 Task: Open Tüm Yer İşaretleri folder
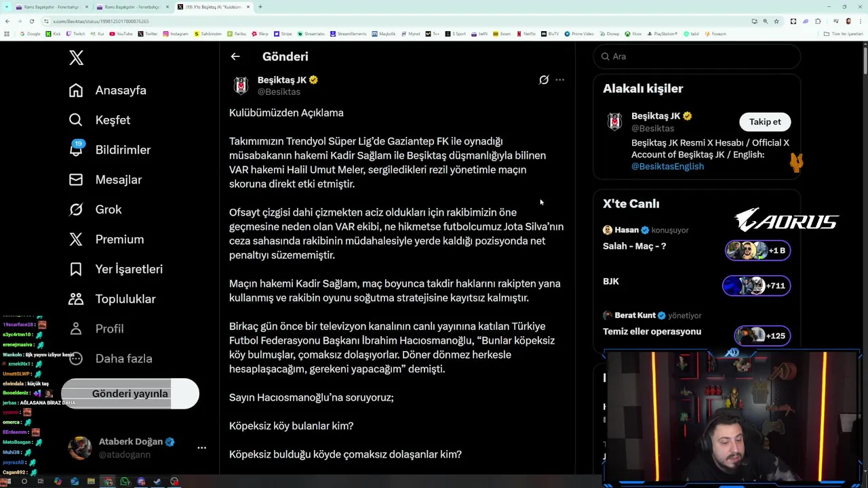[843, 34]
